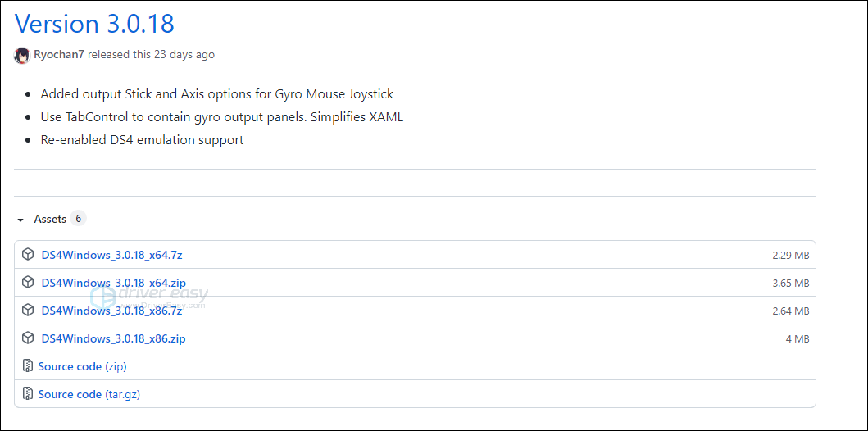
Task: Download Source code (tar.gz)
Action: click(89, 394)
